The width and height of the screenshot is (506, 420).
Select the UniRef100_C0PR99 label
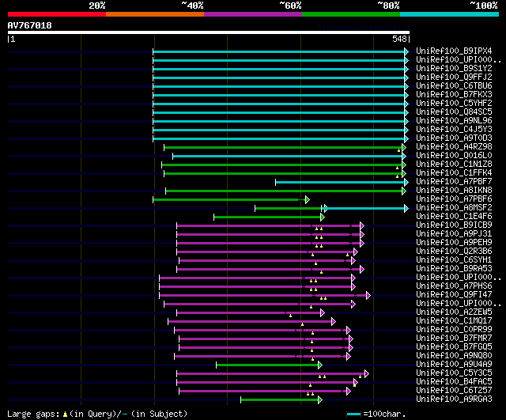[x=454, y=330]
